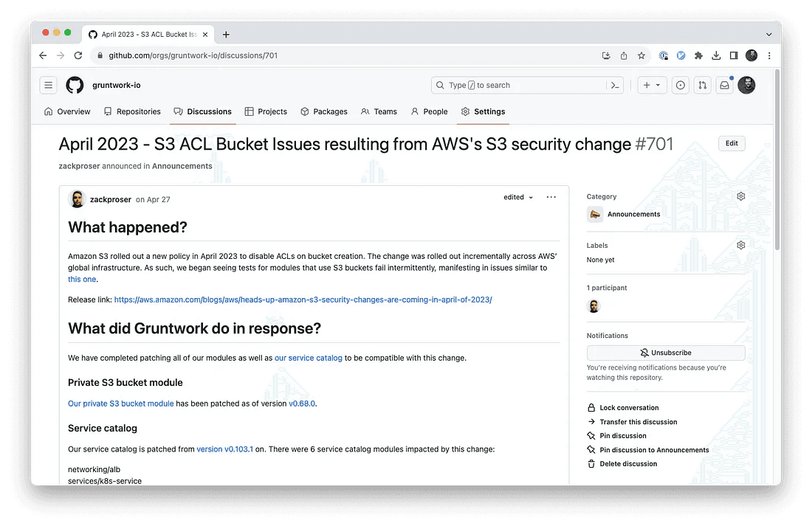Viewport: 812px width, 526px height.
Task: Expand the tab search chevron
Action: 769,34
